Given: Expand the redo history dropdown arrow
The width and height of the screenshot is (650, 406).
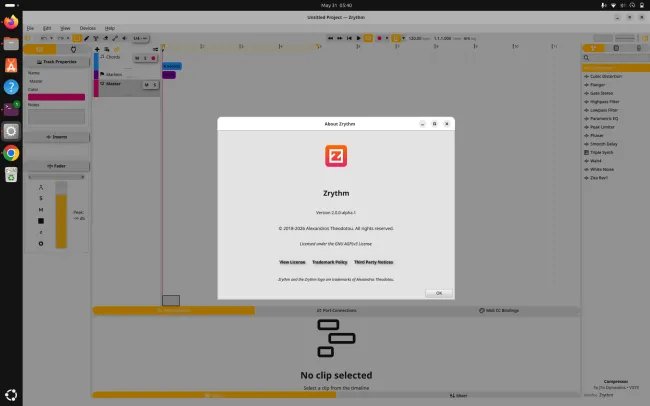Looking at the screenshot, I should pyautogui.click(x=68, y=38).
